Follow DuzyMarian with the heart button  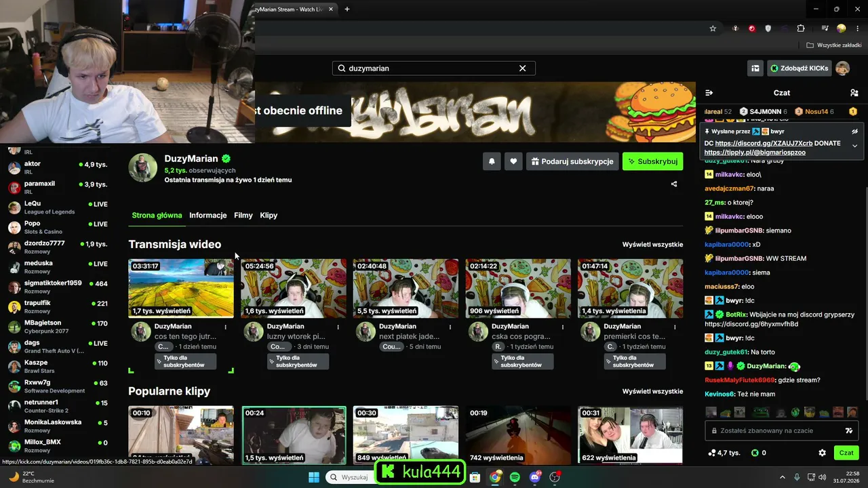[513, 161]
